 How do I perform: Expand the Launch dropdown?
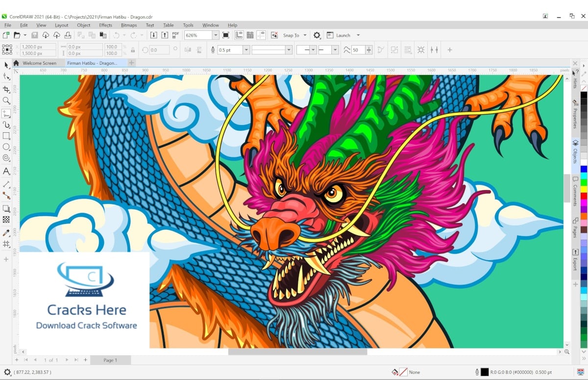pyautogui.click(x=358, y=35)
